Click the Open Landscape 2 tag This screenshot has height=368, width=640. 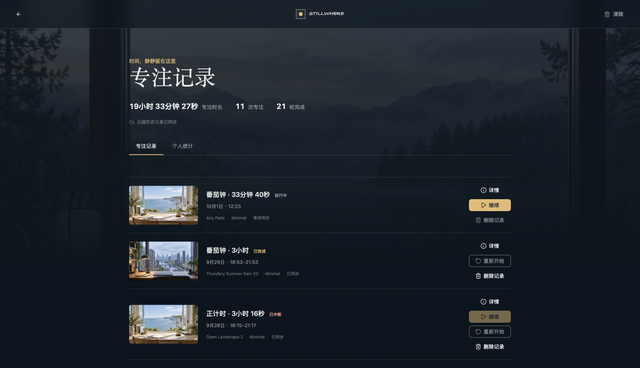(x=224, y=337)
